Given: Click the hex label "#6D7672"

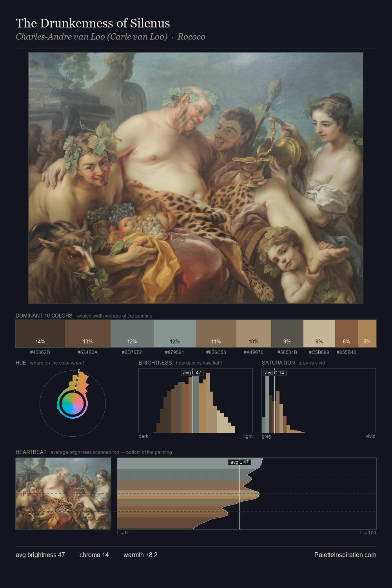Looking at the screenshot, I should click(132, 352).
